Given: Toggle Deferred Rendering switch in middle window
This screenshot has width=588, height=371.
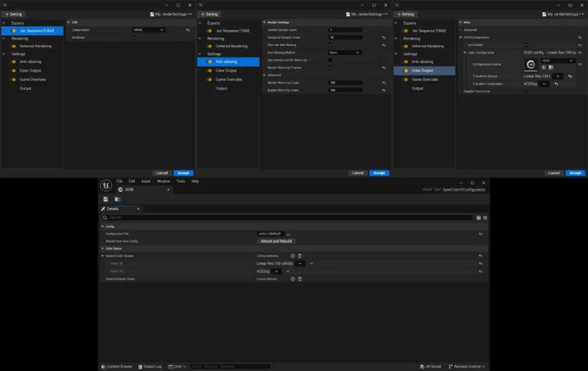Looking at the screenshot, I should [x=209, y=46].
